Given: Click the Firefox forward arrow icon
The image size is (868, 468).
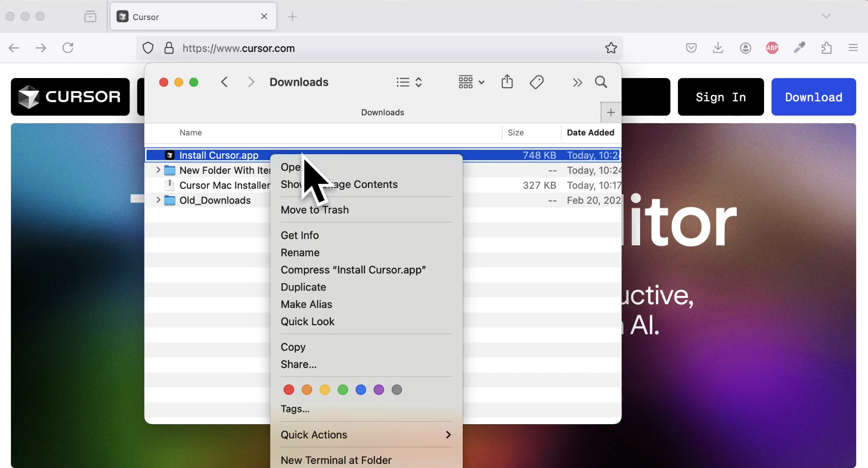Looking at the screenshot, I should click(41, 48).
